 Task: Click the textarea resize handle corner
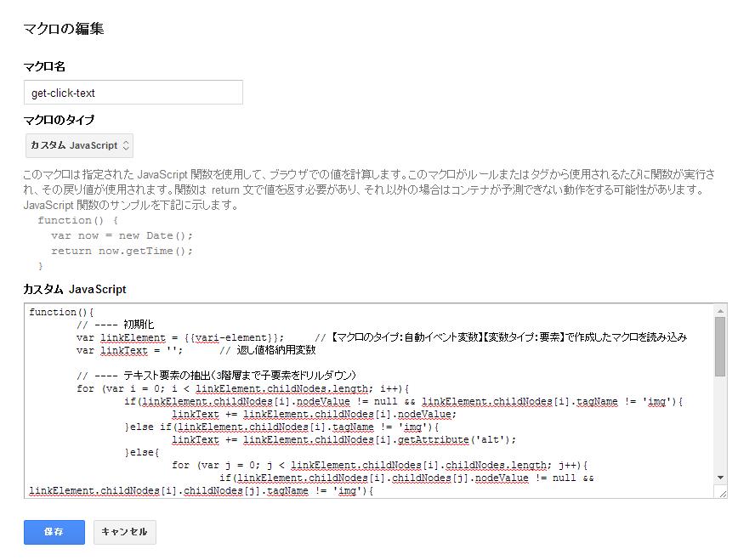[722, 493]
